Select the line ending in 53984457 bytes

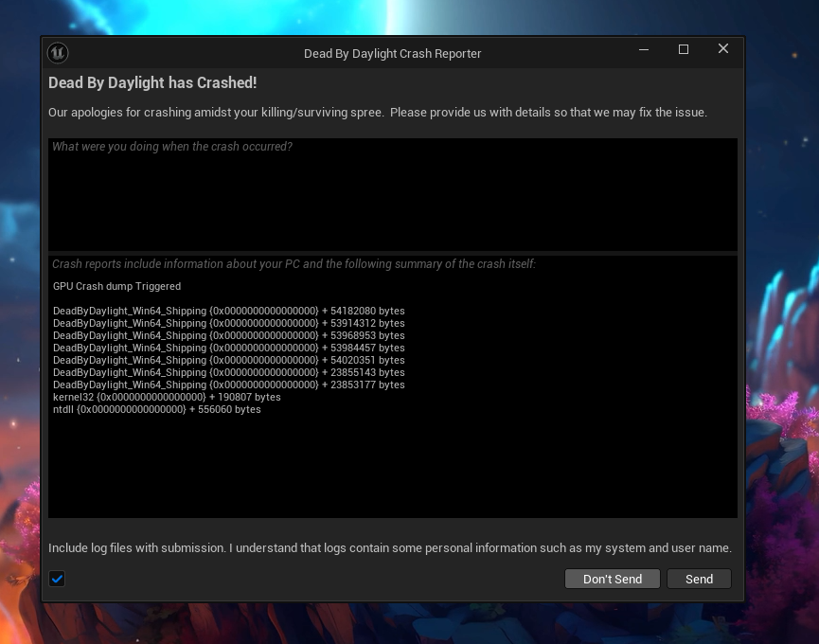(x=229, y=348)
